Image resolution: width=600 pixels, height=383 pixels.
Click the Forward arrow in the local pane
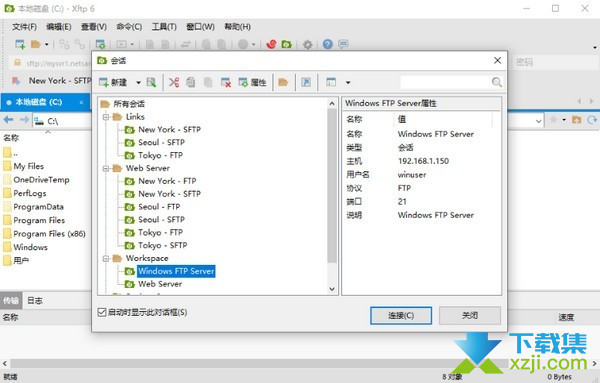(24, 120)
